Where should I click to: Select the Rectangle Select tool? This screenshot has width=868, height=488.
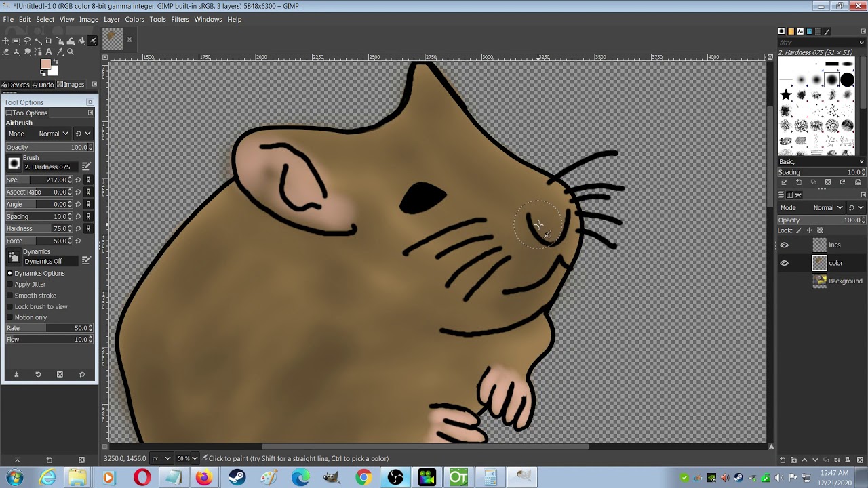click(16, 41)
